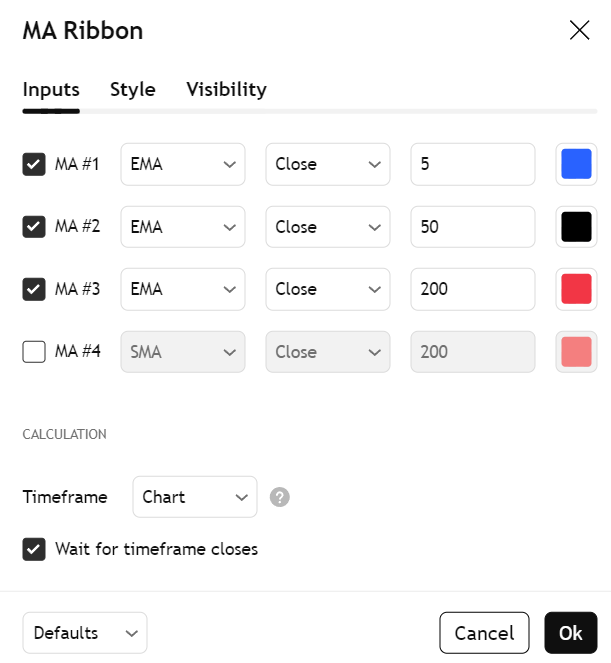Open the Timeframe Chart dropdown
Image resolution: width=611 pixels, height=663 pixels.
194,497
